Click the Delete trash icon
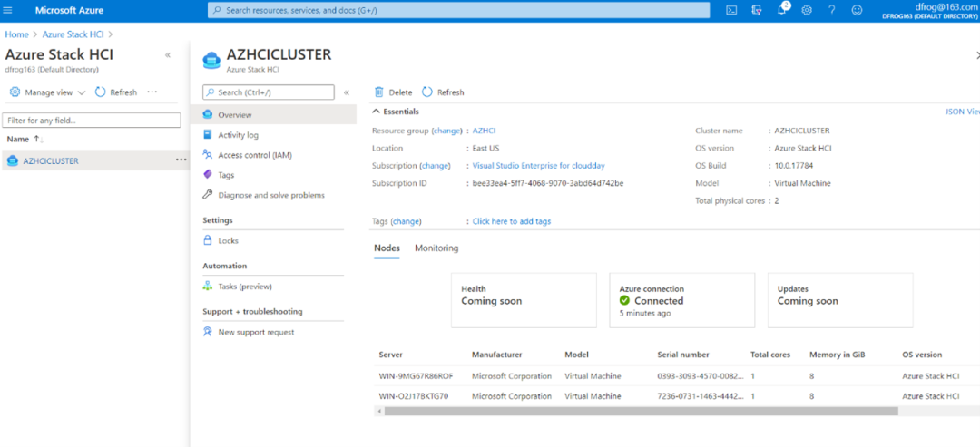The image size is (980, 447). [x=378, y=92]
